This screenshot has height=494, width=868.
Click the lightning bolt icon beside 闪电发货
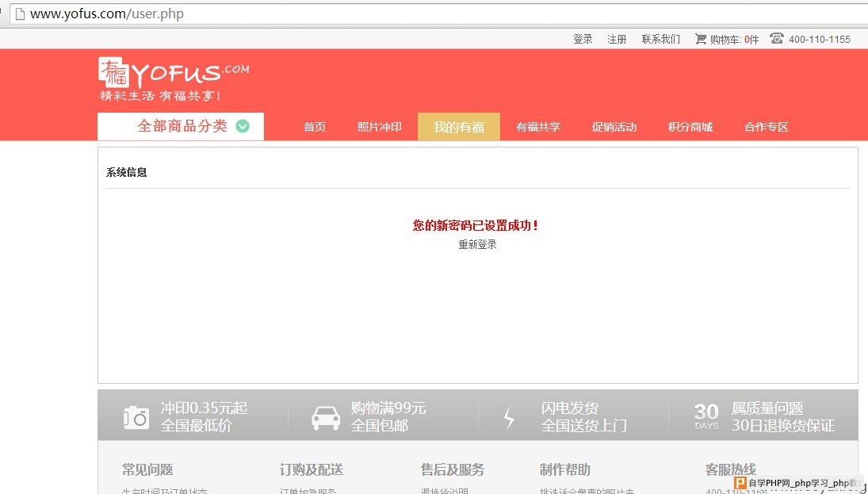pyautogui.click(x=509, y=418)
